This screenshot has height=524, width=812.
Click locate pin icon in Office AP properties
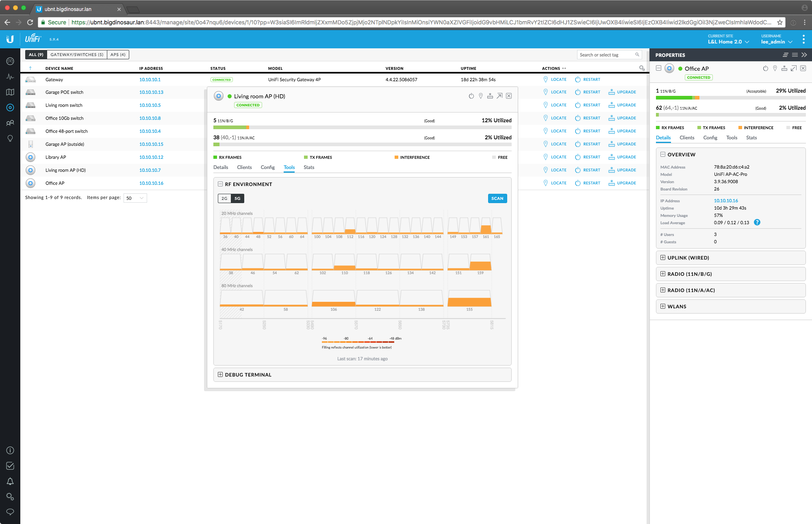pos(775,68)
